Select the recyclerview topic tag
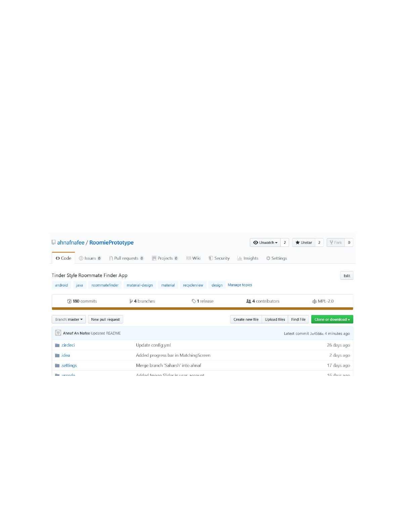 [x=193, y=285]
